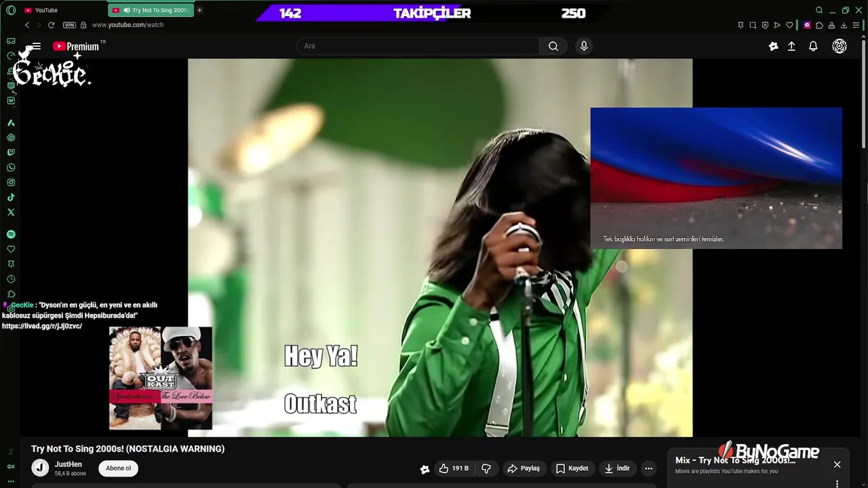868x488 pixels.
Task: Close the Mix playlist panel
Action: [x=837, y=464]
